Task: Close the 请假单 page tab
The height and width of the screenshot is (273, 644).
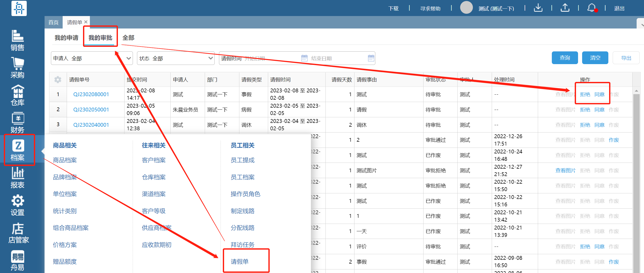Action: [x=86, y=22]
